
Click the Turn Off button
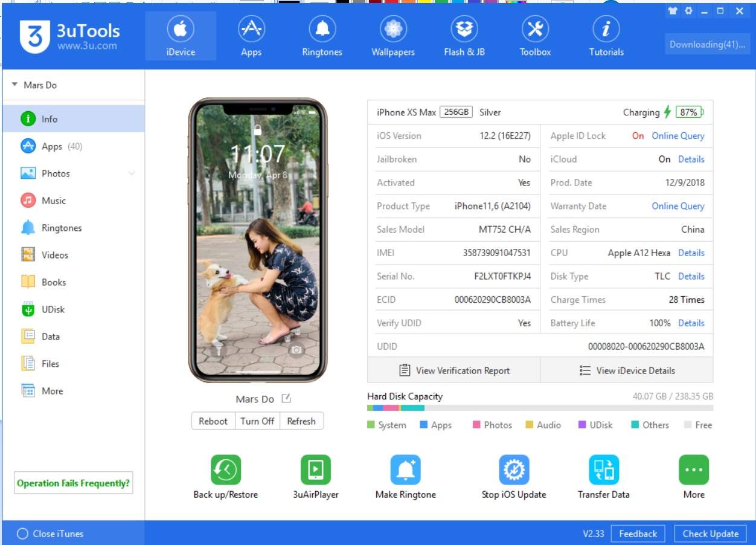pos(257,421)
